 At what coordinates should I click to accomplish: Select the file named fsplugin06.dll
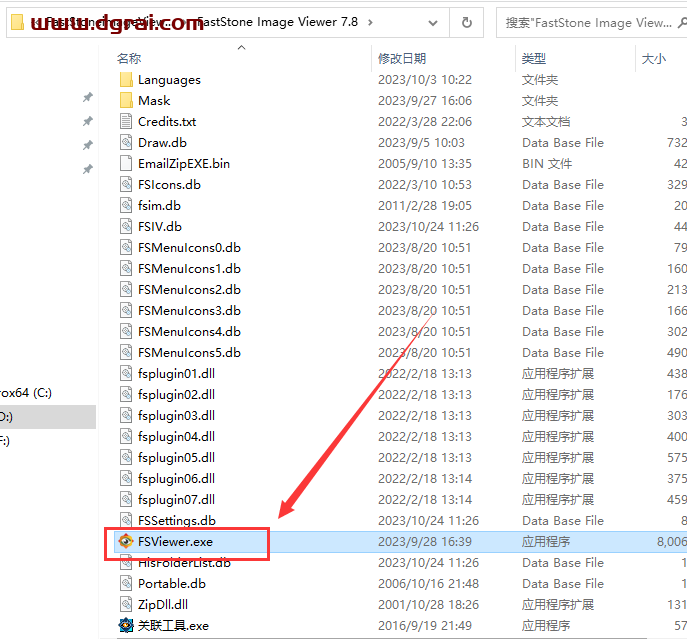[176, 479]
